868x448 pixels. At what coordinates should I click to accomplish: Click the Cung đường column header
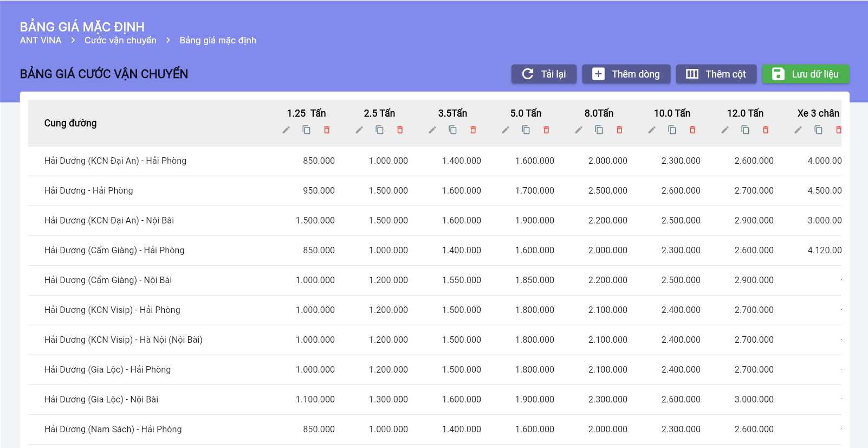point(70,123)
